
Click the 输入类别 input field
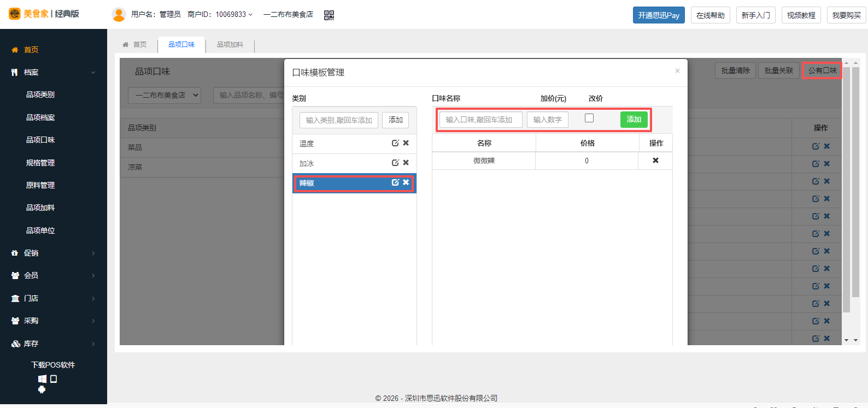[x=339, y=120]
